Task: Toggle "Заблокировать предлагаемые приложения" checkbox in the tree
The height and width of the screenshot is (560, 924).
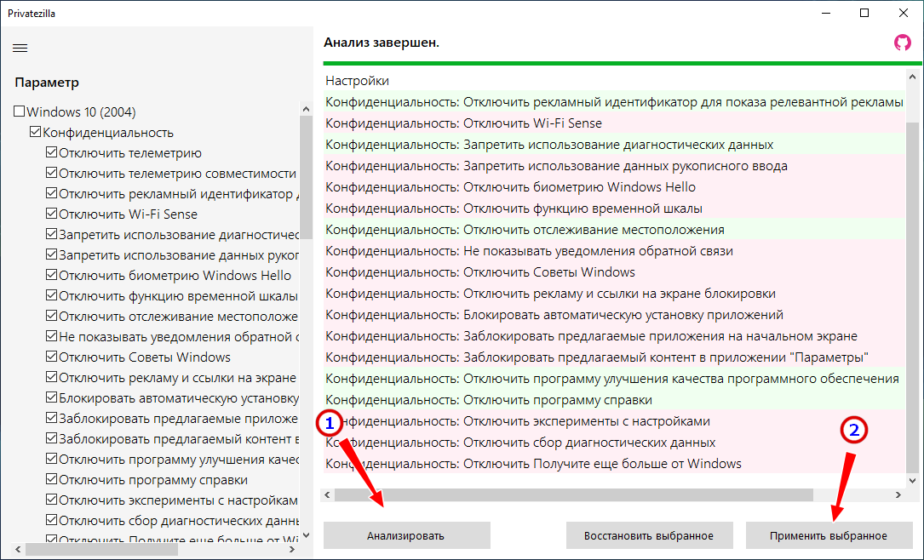Action: coord(51,418)
